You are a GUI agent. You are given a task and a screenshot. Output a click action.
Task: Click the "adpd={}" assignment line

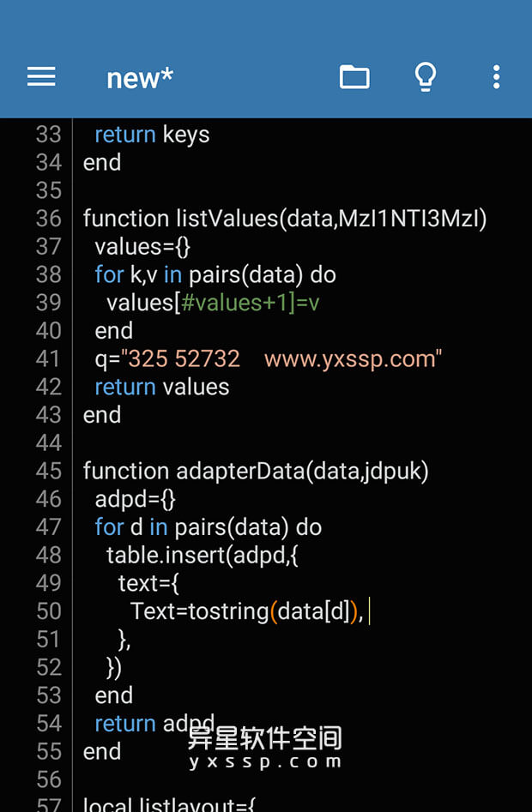click(135, 499)
